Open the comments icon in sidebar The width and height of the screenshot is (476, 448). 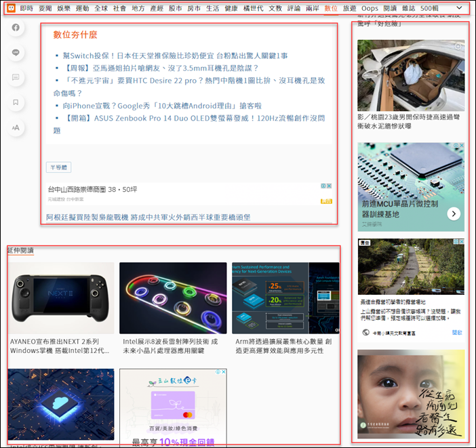click(x=16, y=77)
